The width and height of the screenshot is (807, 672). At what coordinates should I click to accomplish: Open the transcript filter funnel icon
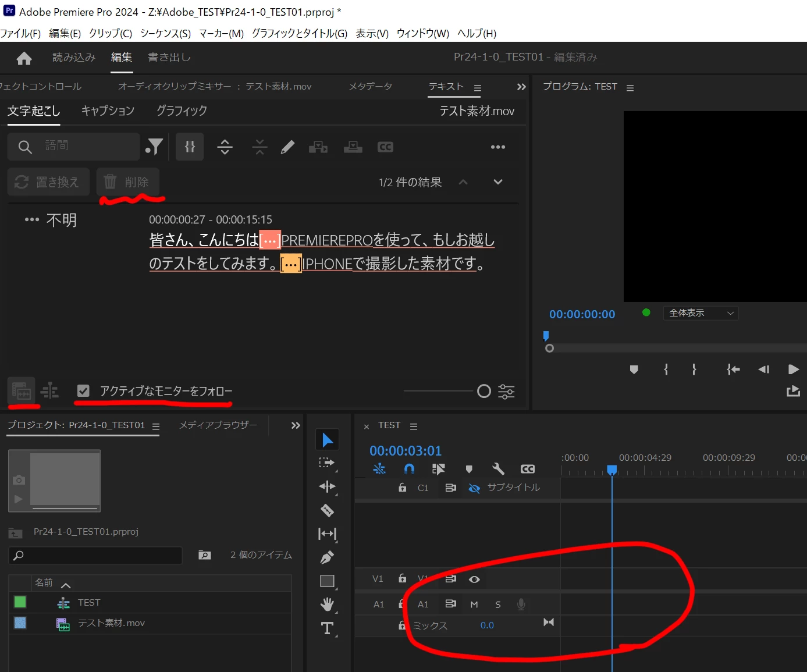pos(155,147)
